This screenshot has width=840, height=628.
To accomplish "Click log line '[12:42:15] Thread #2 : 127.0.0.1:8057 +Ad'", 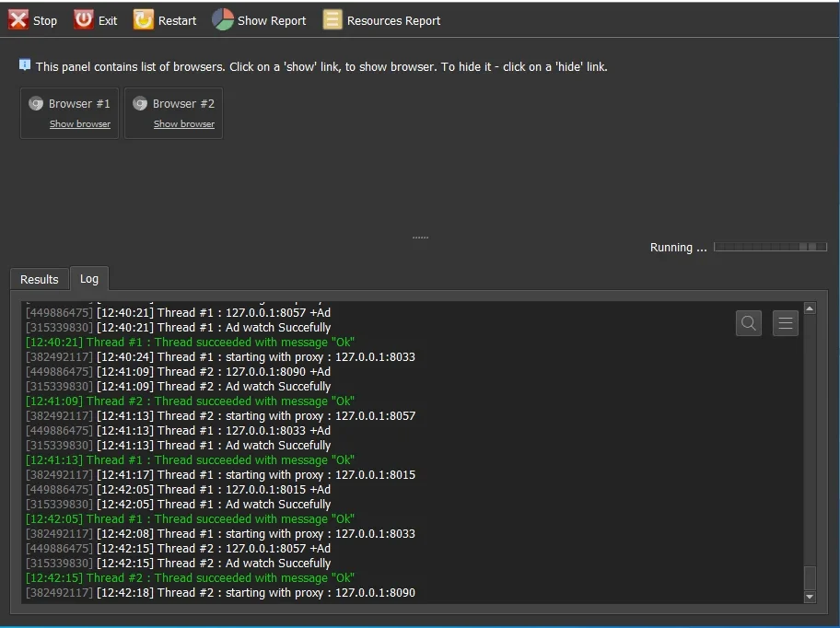I will pos(178,548).
